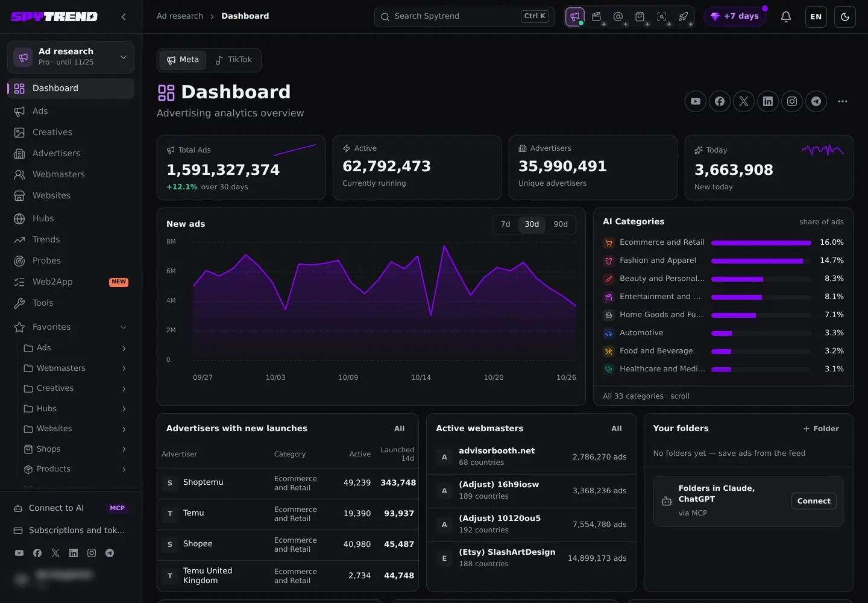Open the three-dot more menu near social icons
Screen dimensions: 868x603
[x=843, y=101]
